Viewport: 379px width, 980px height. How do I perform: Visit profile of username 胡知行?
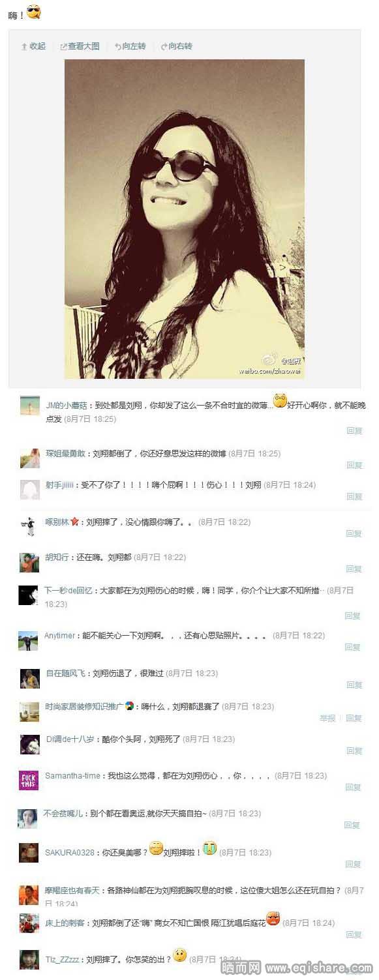[x=57, y=557]
